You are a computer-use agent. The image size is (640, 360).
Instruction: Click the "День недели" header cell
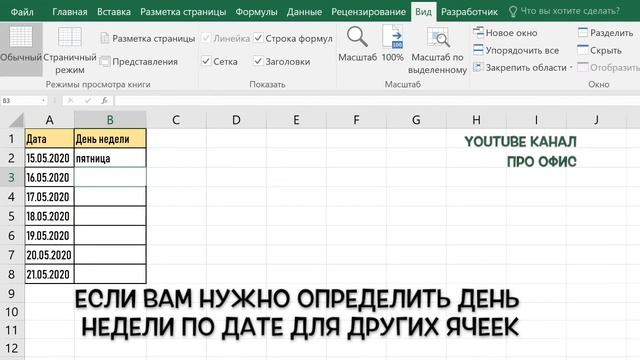click(x=110, y=139)
